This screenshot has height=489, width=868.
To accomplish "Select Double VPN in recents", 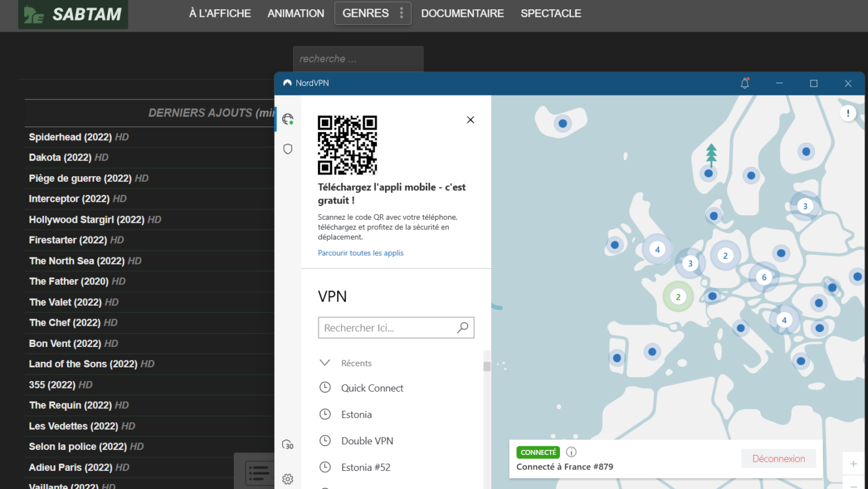I will pos(367,441).
